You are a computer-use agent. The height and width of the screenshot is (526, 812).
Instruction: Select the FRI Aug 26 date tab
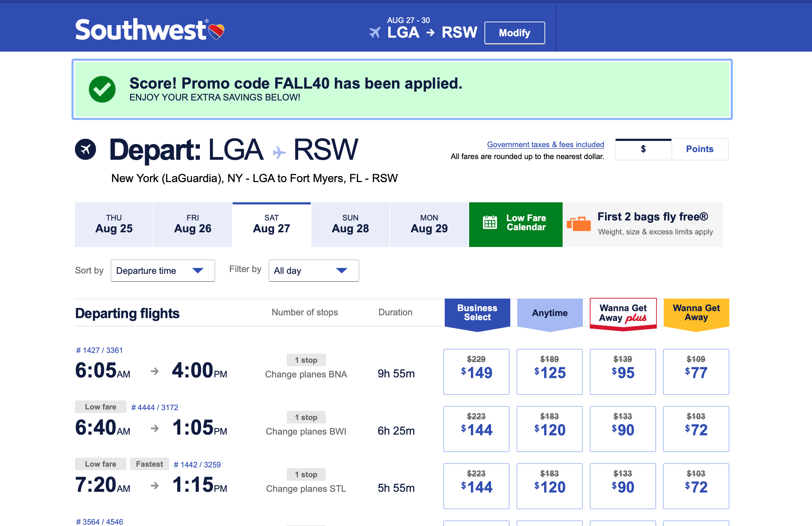tap(193, 225)
